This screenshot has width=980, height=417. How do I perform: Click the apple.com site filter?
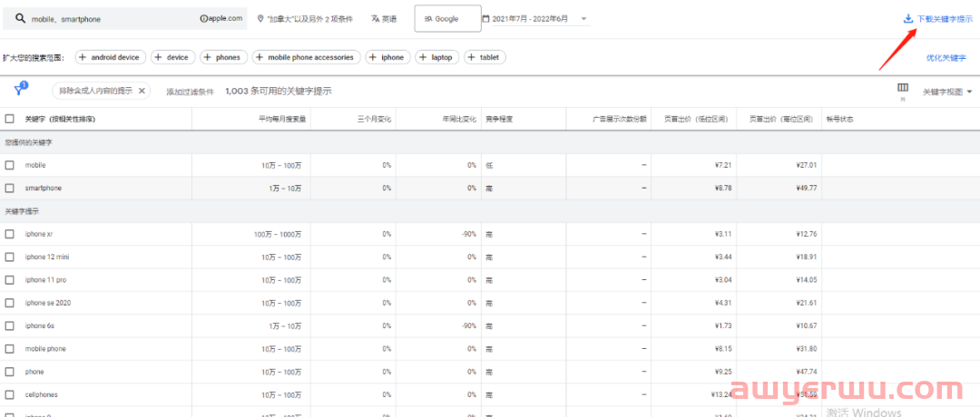coord(221,19)
